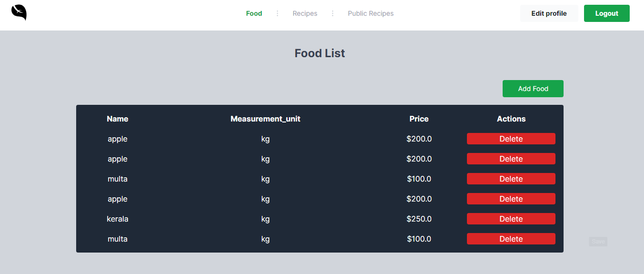
Task: Click the black leaf logo icon
Action: coord(19,12)
